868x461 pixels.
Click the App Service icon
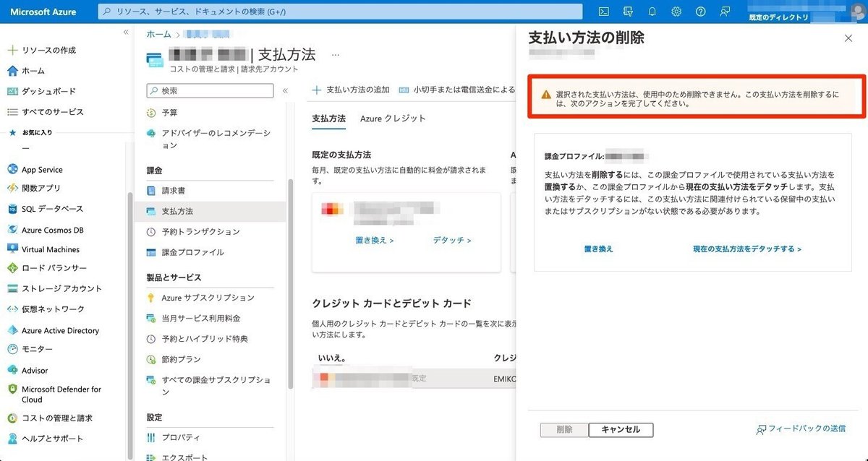click(12, 170)
